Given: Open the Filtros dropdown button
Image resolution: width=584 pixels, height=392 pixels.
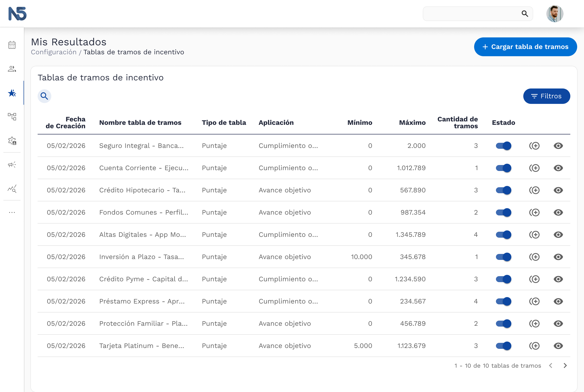Looking at the screenshot, I should (547, 96).
